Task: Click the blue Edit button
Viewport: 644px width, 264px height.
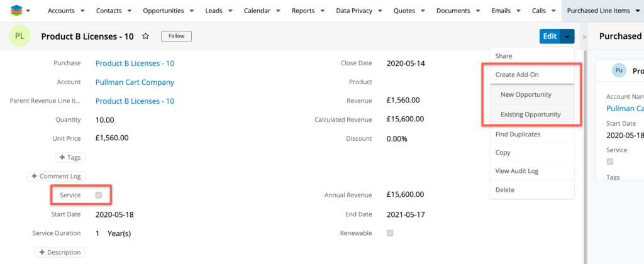Action: tap(550, 36)
